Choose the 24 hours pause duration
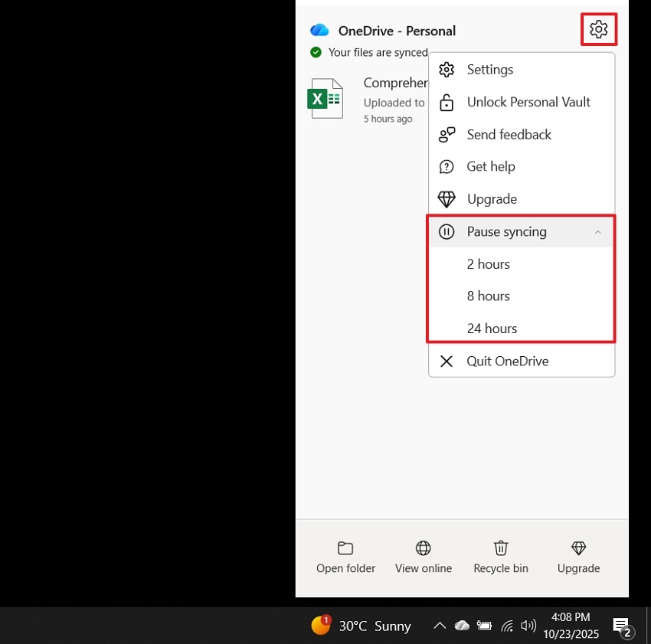Screen dimensions: 651x644 point(492,328)
